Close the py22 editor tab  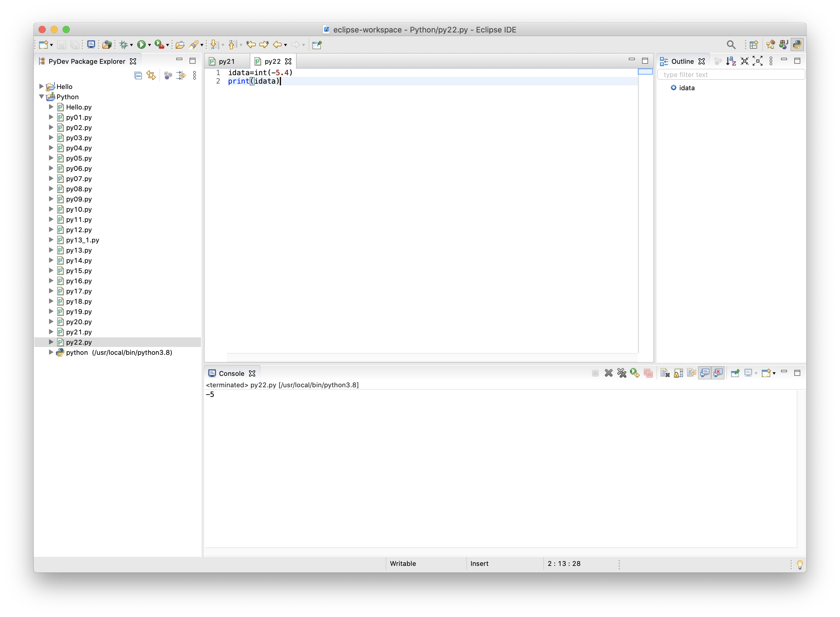(288, 61)
